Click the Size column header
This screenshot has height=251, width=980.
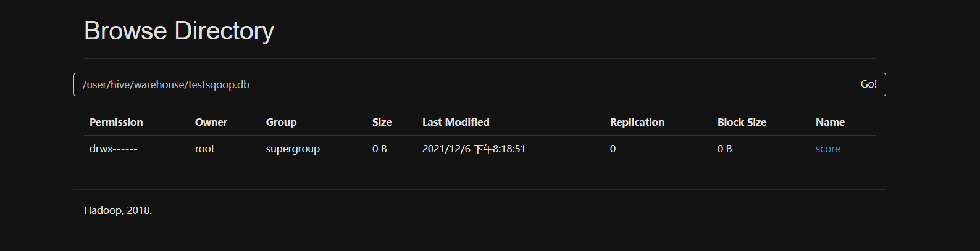point(382,122)
